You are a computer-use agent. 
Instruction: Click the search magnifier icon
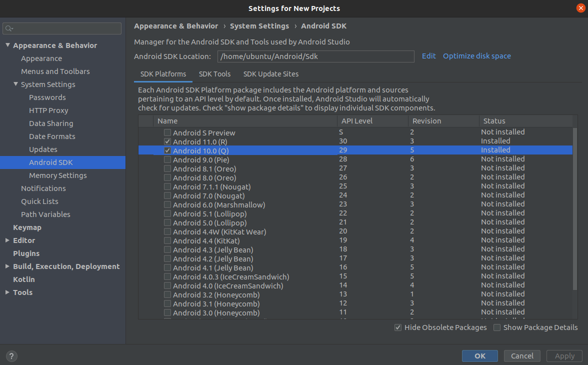[9, 28]
